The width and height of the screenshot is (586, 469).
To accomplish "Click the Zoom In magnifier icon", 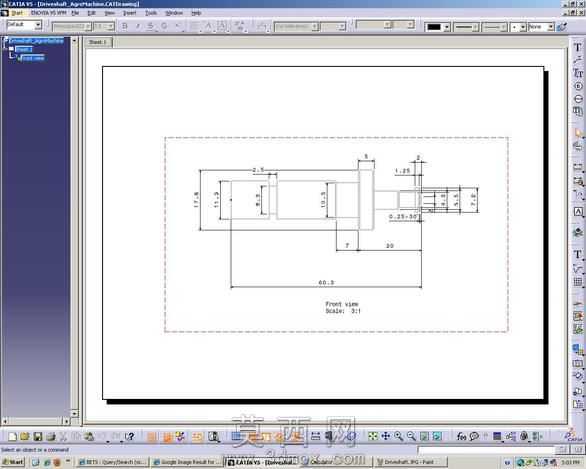I will (398, 436).
